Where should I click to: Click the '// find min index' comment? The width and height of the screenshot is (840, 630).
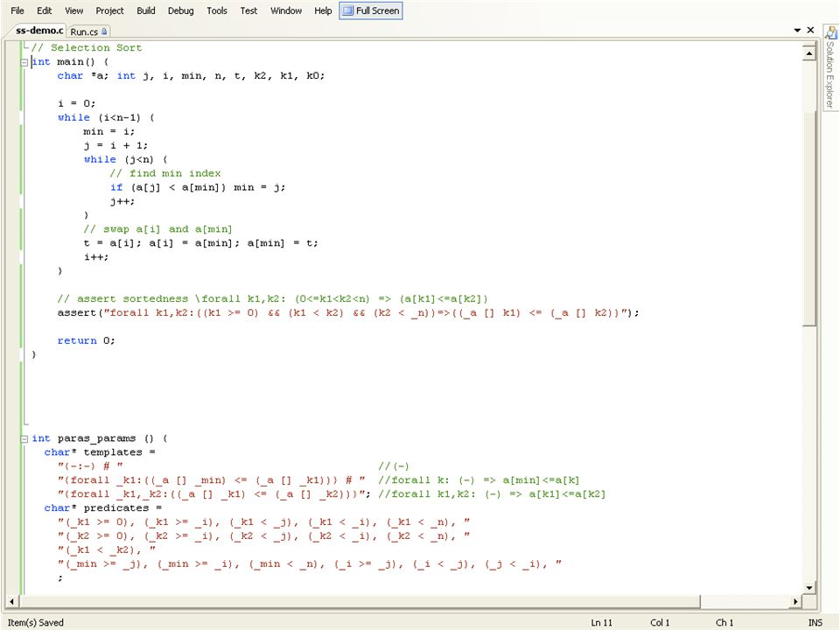(x=165, y=173)
